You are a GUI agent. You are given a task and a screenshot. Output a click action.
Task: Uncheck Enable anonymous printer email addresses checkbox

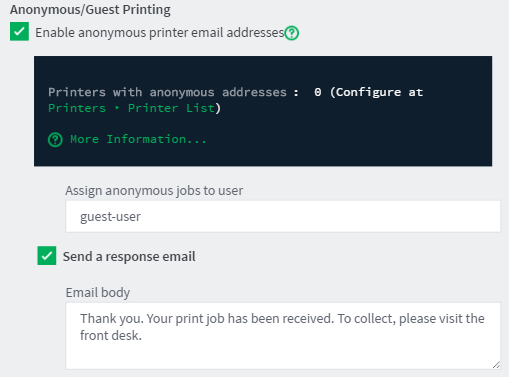click(19, 32)
